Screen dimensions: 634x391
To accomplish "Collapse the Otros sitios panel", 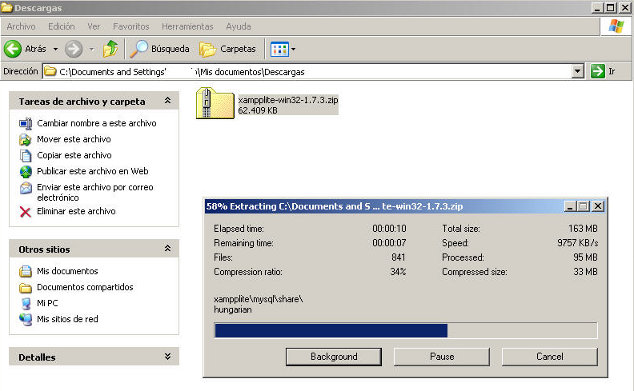I will (167, 249).
